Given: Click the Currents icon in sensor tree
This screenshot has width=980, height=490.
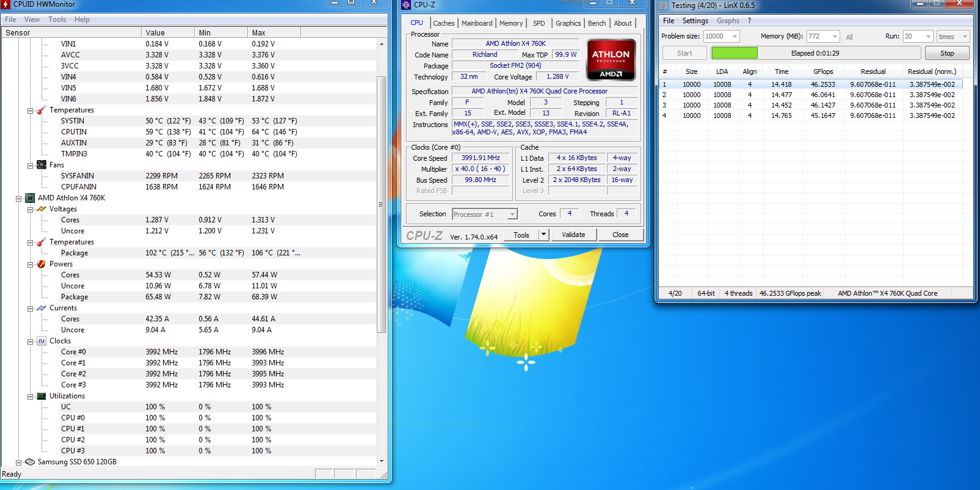Looking at the screenshot, I should pos(42,308).
